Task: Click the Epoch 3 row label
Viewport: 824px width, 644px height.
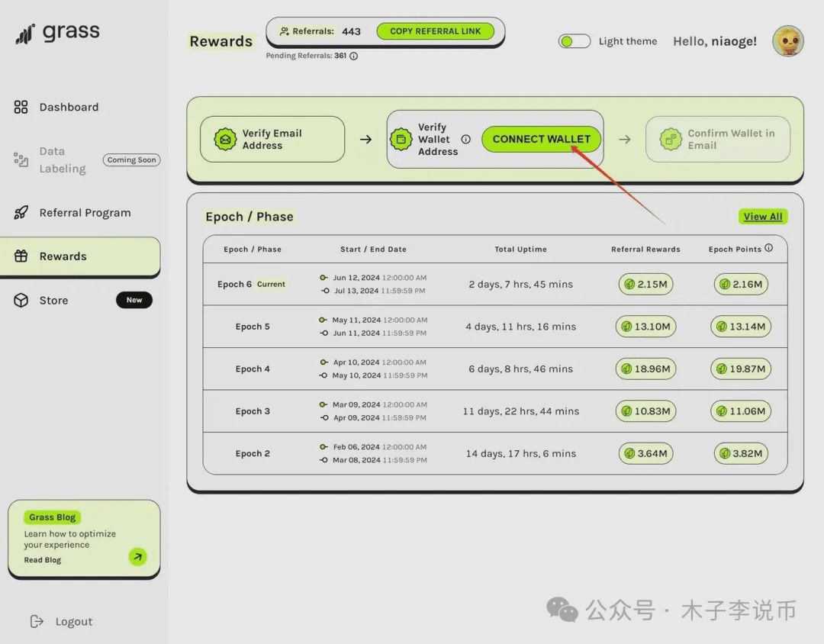Action: pyautogui.click(x=253, y=411)
